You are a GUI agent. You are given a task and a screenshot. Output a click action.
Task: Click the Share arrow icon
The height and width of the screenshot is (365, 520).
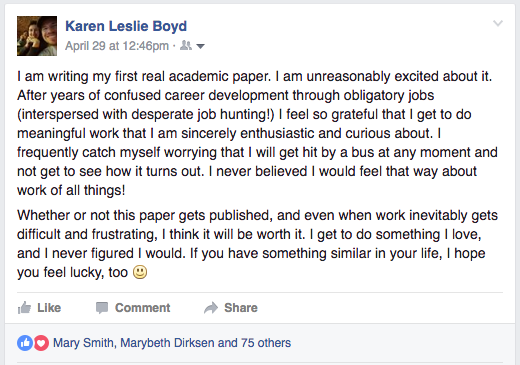[x=211, y=308]
